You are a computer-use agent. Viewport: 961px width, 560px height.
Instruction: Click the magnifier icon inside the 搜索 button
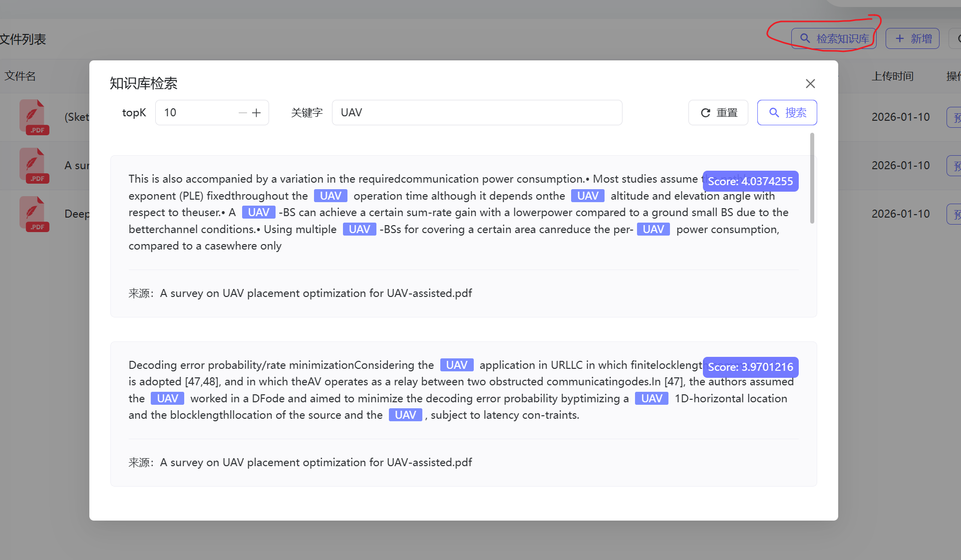pos(774,112)
